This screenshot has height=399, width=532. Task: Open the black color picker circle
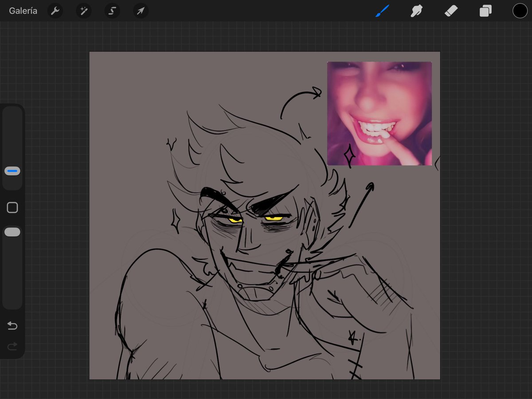pyautogui.click(x=520, y=11)
